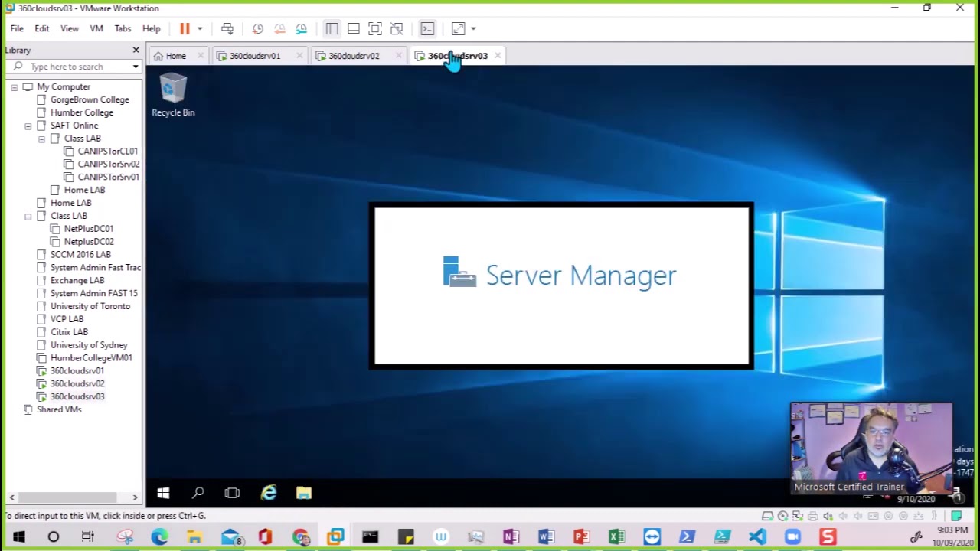Select 360cloudsrv01 in the library tree

pyautogui.click(x=77, y=371)
